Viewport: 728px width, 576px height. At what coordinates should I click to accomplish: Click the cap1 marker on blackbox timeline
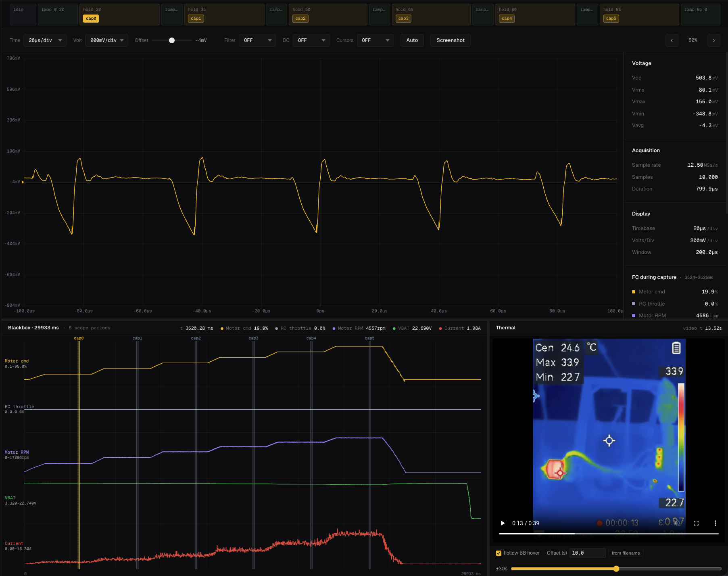point(137,338)
